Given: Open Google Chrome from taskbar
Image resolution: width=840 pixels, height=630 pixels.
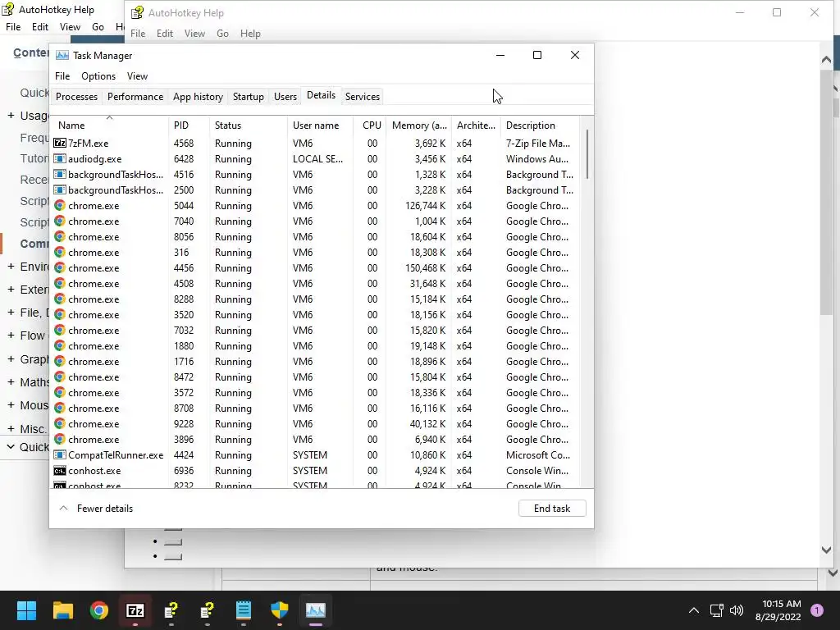Looking at the screenshot, I should coord(99,610).
